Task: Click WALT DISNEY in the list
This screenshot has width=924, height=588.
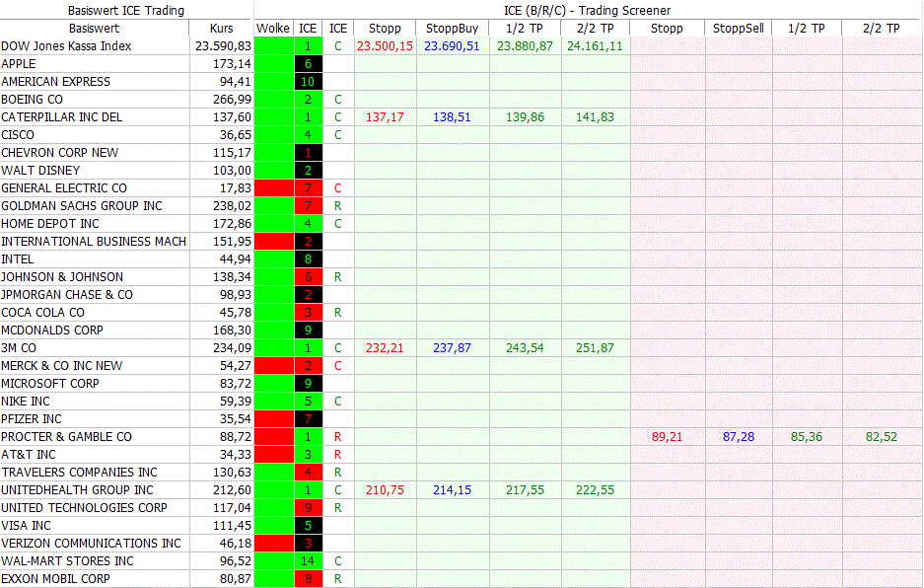Action: (40, 171)
